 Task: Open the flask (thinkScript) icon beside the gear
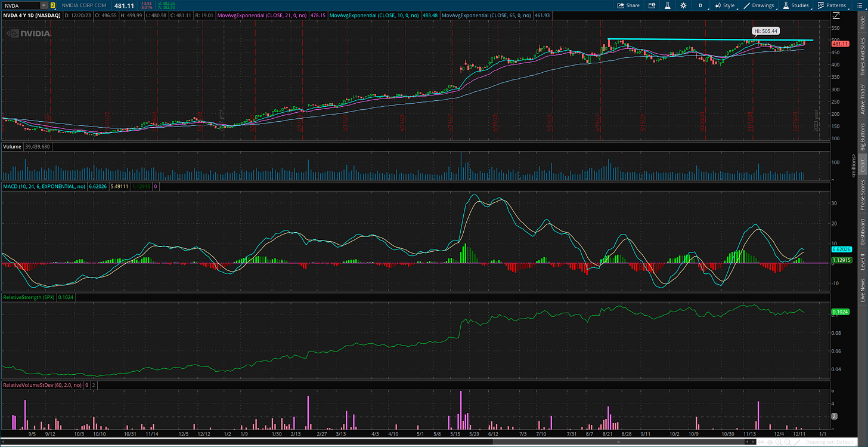click(667, 5)
